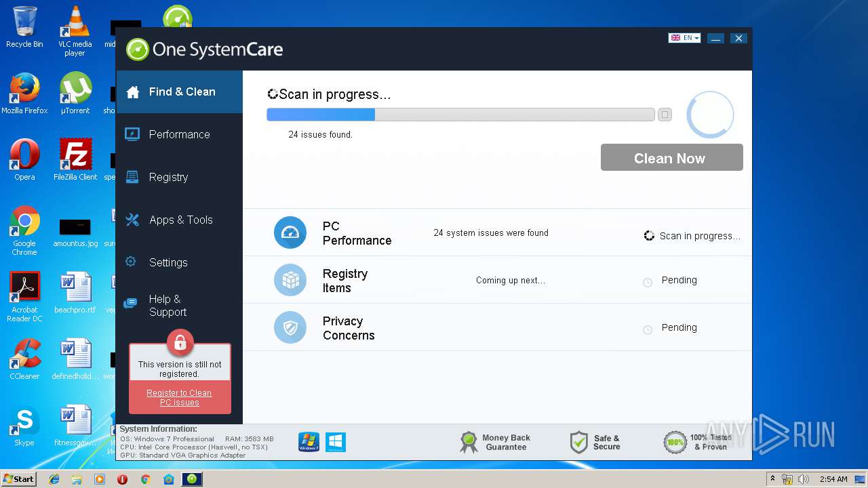
Task: Click the Pending clock icon for Registry Items
Action: click(x=648, y=281)
